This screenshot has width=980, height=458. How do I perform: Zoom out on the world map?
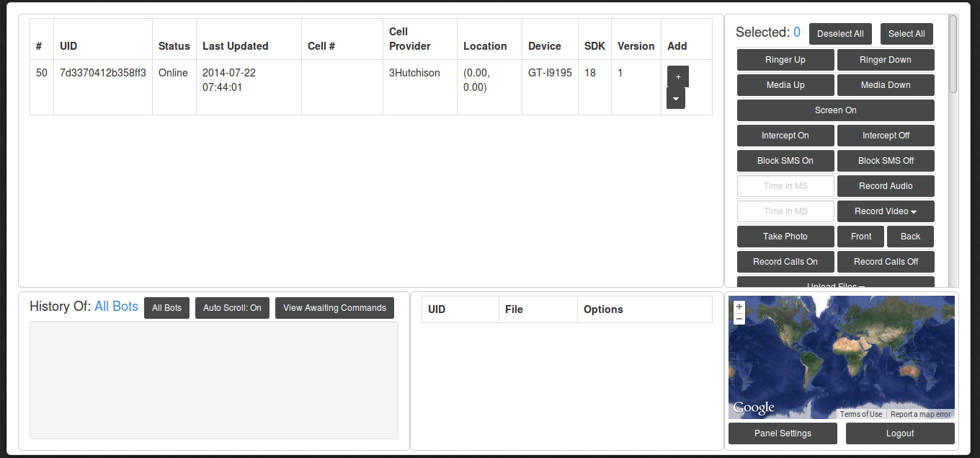(739, 319)
